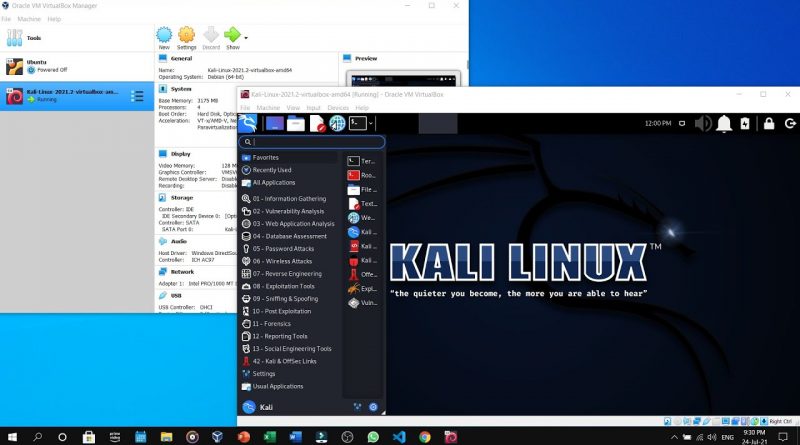
Task: Select Tools entry in VirtualBox Manager
Action: coord(77,38)
